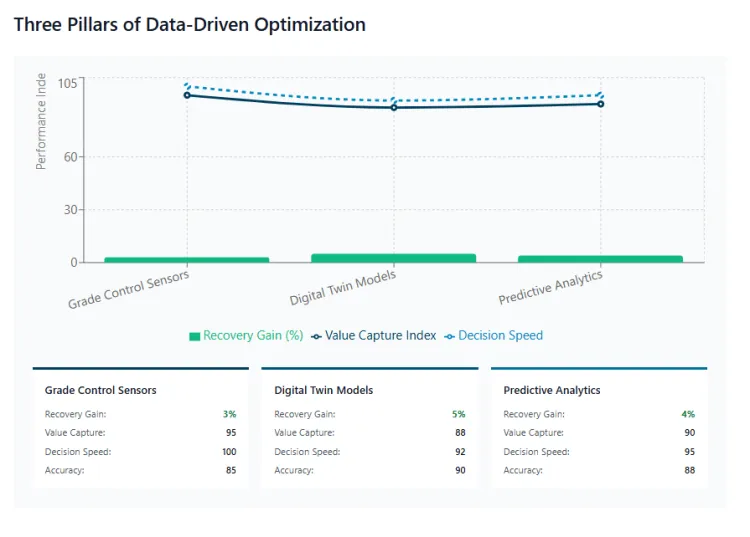Click the green Recovery Gain legend swatch

194,337
